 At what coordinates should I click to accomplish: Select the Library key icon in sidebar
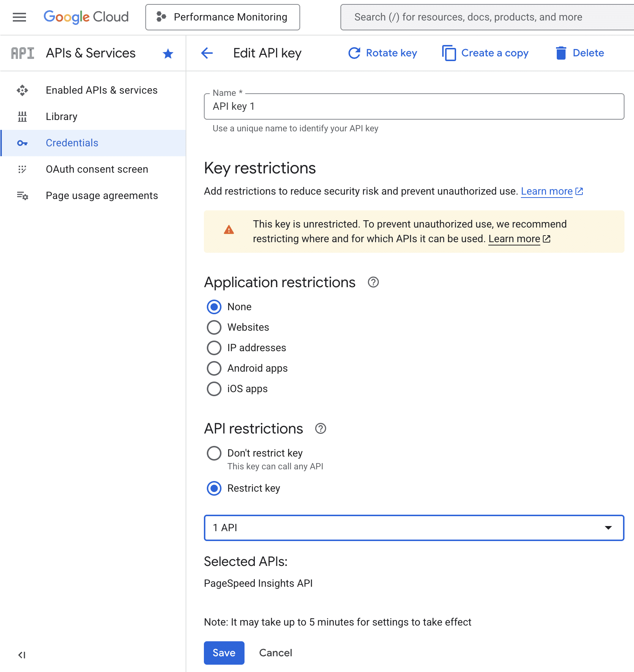point(22,116)
